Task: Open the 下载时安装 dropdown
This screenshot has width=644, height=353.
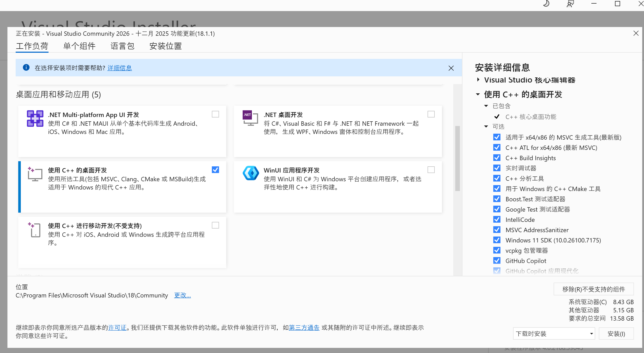Action: click(x=554, y=334)
